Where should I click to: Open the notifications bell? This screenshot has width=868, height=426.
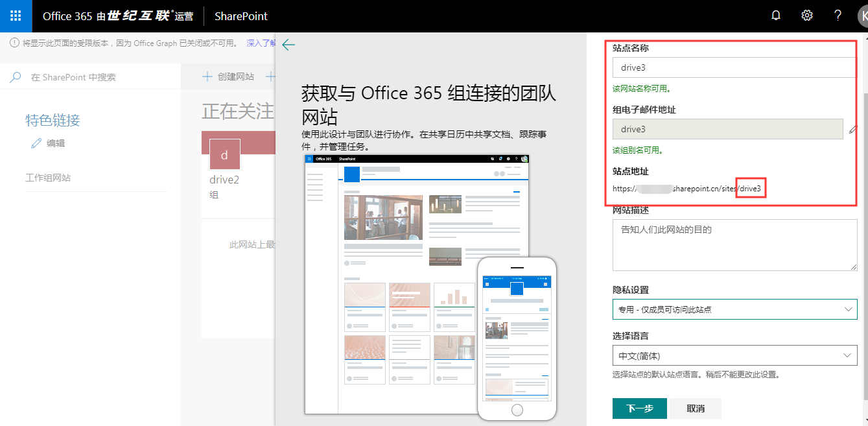click(x=776, y=16)
